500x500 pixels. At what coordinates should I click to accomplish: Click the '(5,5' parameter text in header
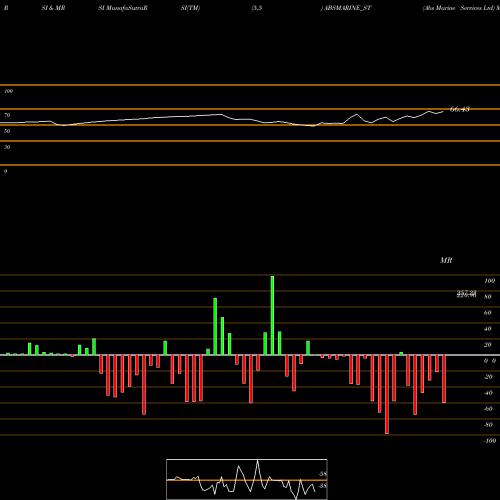point(257,8)
